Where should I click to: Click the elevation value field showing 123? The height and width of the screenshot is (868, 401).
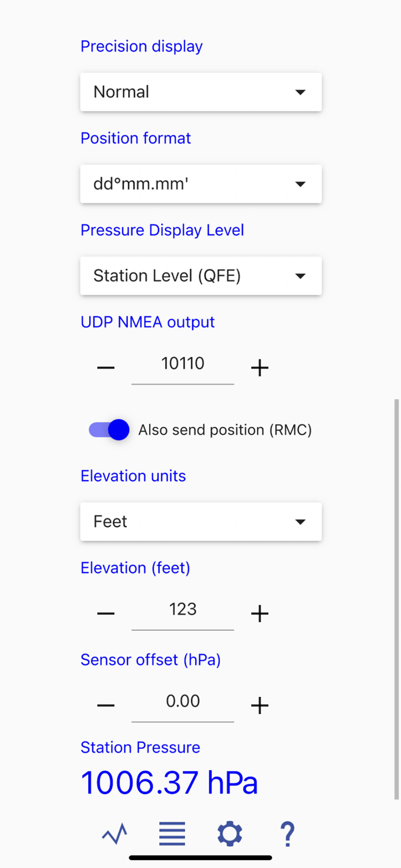tap(183, 609)
